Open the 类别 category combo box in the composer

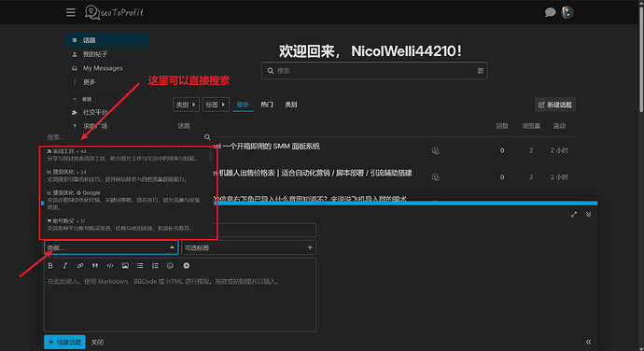click(x=111, y=247)
